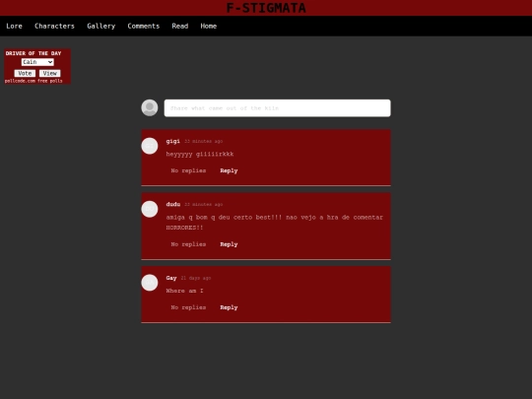The width and height of the screenshot is (532, 399).
Task: Open the Gallery nav link
Action: [x=101, y=27]
